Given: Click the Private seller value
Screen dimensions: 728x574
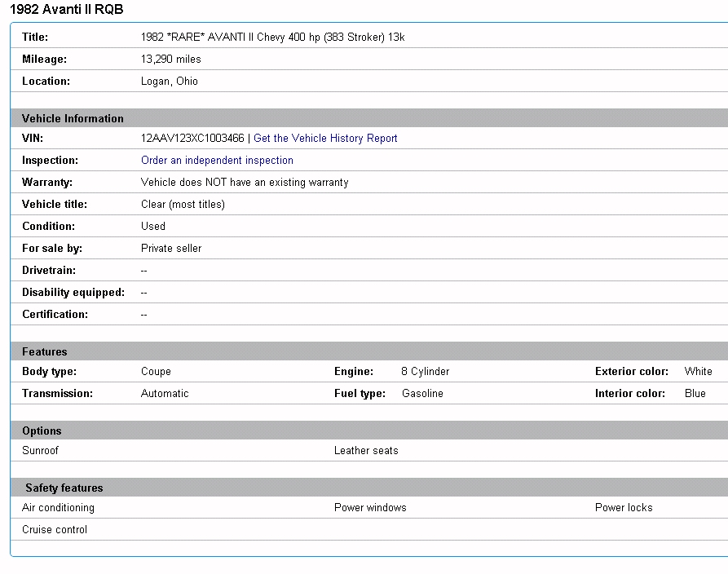Looking at the screenshot, I should (171, 249).
